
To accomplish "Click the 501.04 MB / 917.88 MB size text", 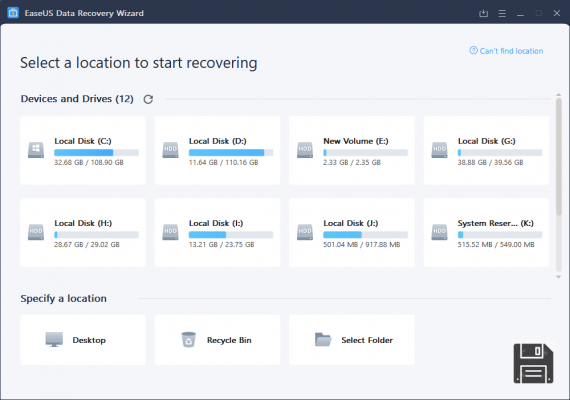I will tap(362, 245).
